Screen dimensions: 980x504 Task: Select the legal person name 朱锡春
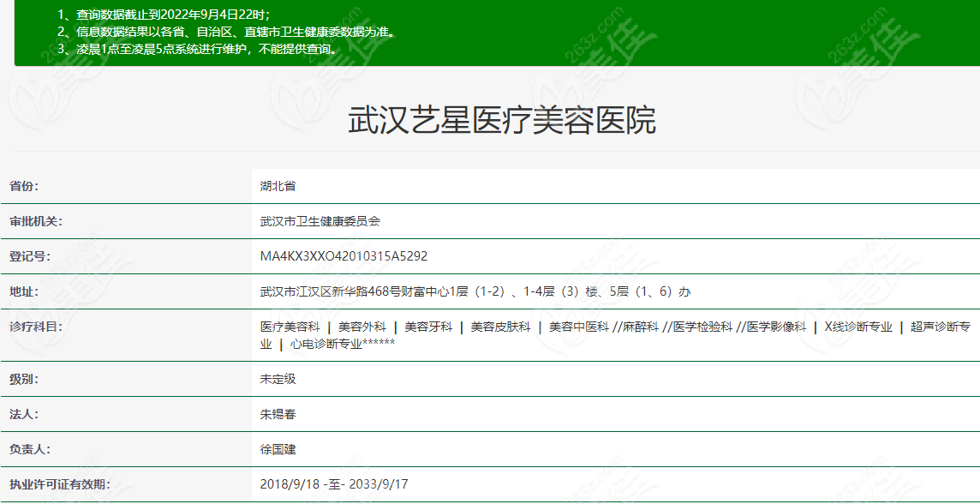(x=278, y=414)
